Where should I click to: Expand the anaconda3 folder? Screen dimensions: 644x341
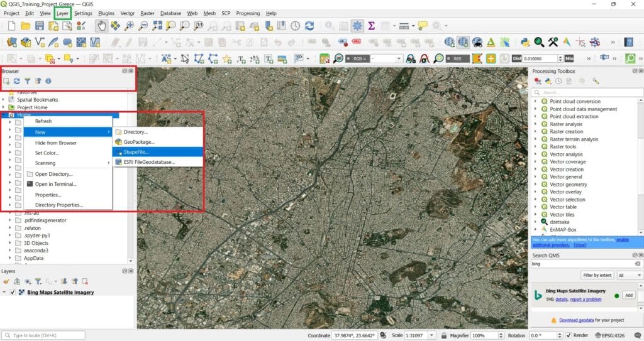tap(10, 251)
